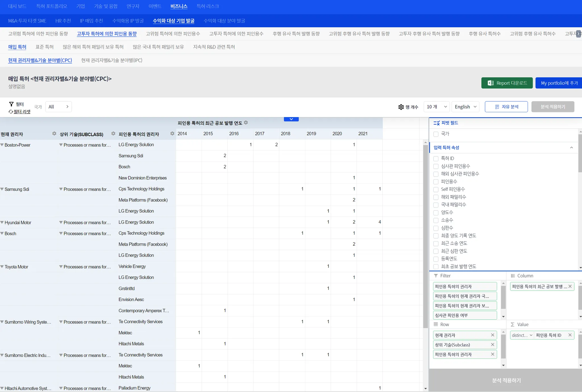Collapse the Boston-Power row group

click(2, 145)
